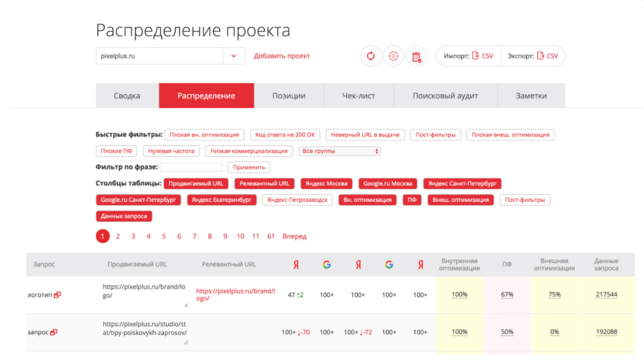The image size is (644, 360).
Task: Click the Google column header icon
Action: [x=327, y=265]
